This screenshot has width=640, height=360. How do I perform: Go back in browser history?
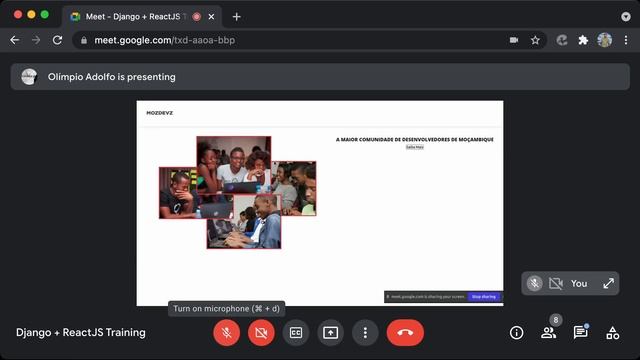pyautogui.click(x=15, y=40)
